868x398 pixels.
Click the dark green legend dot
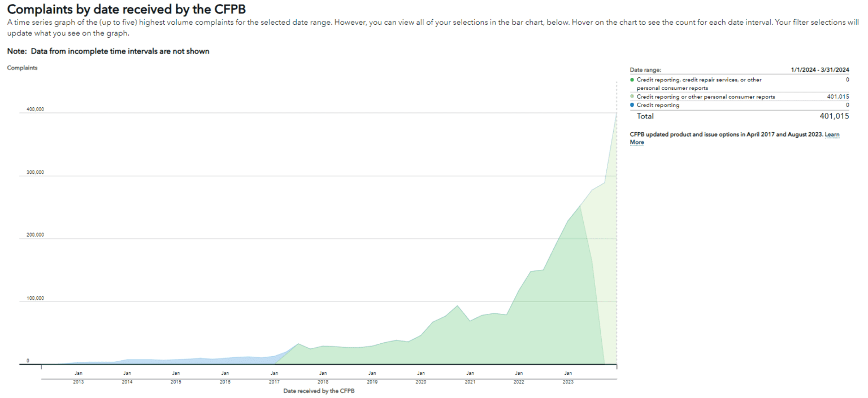pos(632,80)
